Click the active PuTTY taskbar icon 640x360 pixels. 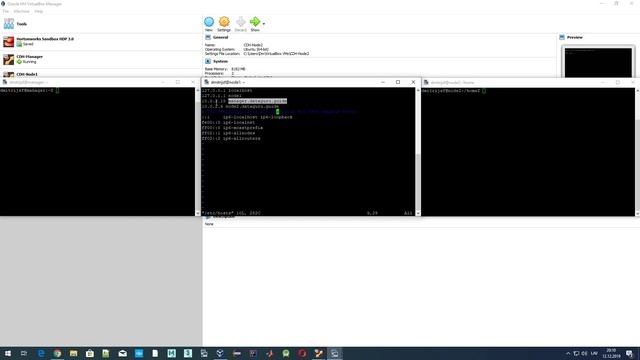point(334,353)
